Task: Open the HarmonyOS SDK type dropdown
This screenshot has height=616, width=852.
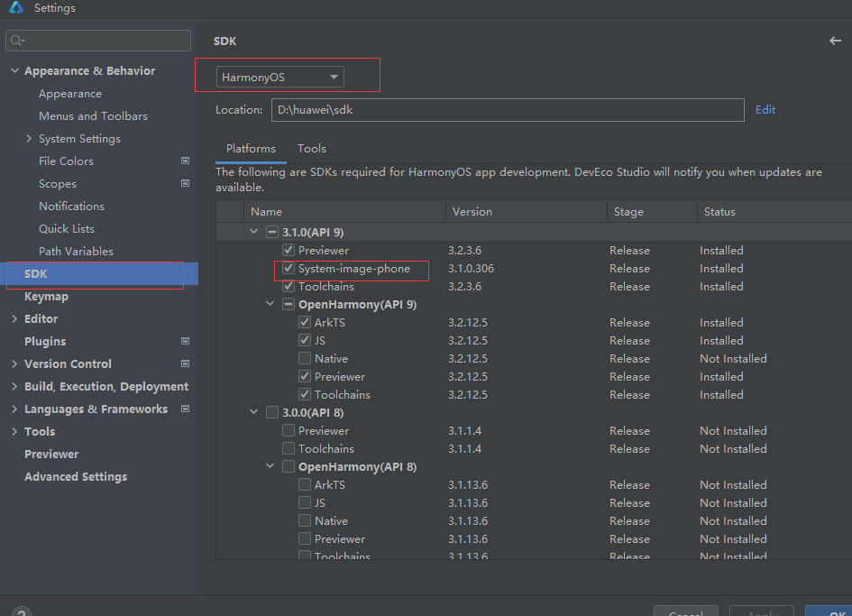Action: tap(279, 78)
